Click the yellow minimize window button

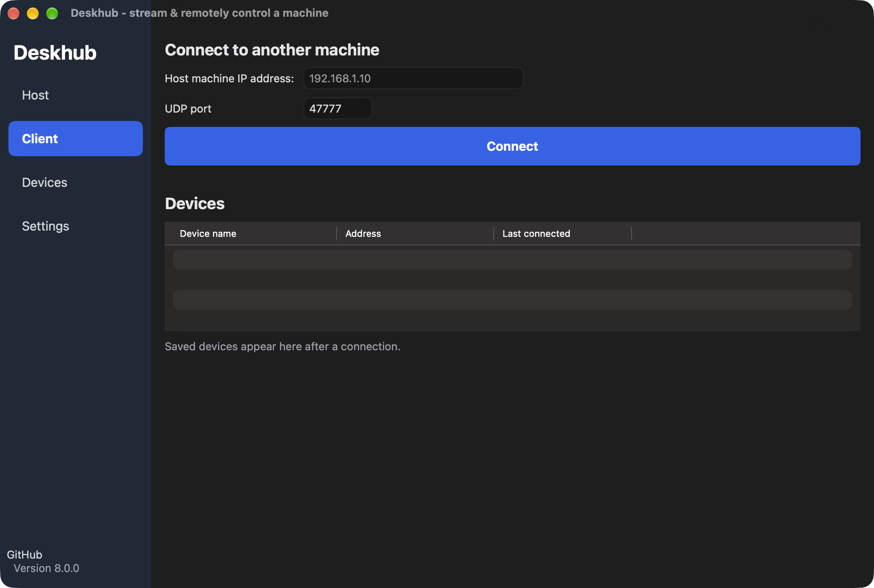click(33, 13)
